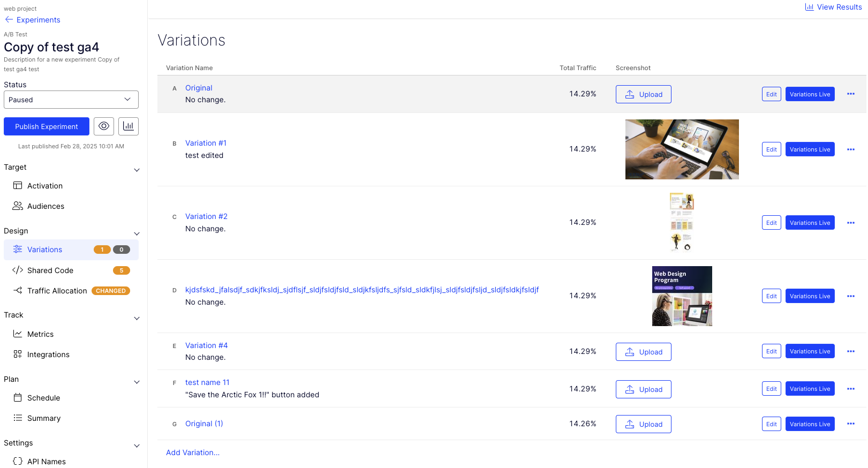Click the back arrow to Experiments
Screen dimensions: 868x468
coord(9,20)
